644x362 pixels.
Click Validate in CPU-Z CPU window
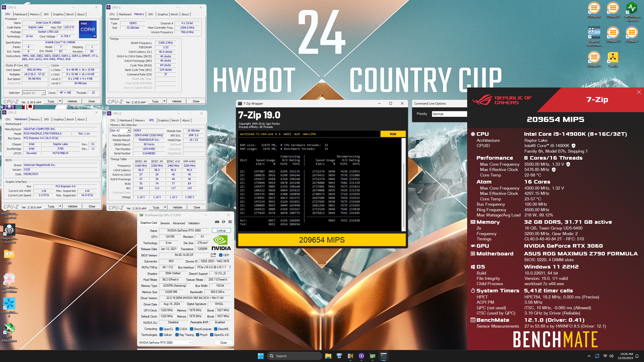pos(72,101)
